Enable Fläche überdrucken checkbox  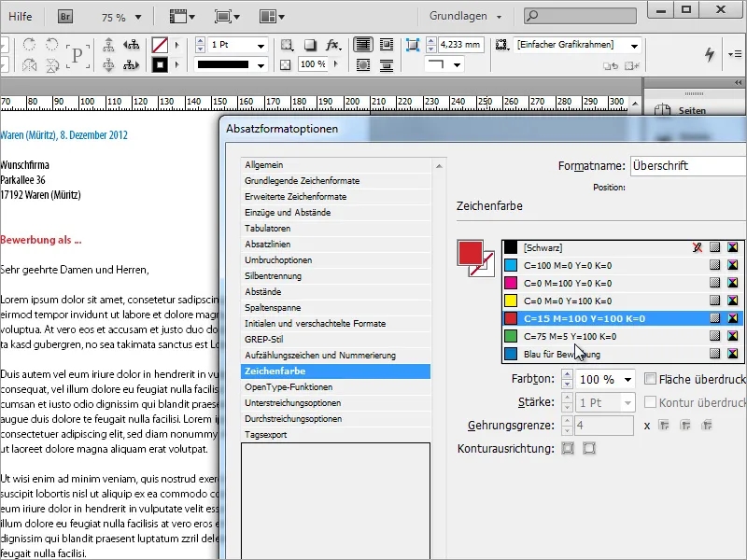[650, 379]
